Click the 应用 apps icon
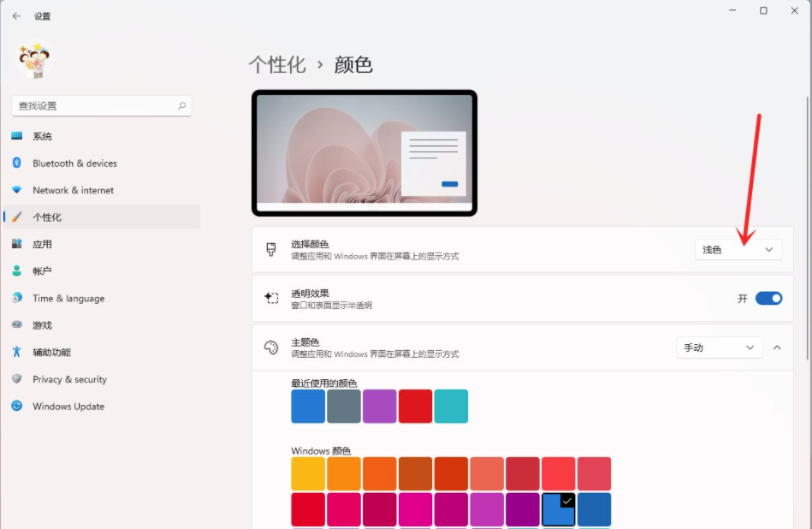Image resolution: width=812 pixels, height=529 pixels. tap(17, 243)
